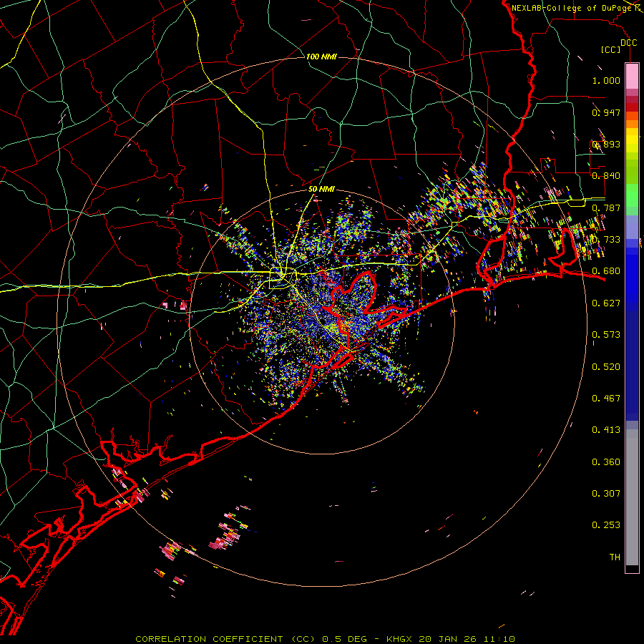Image resolution: width=644 pixels, height=644 pixels.
Task: Pick the light pink segment beside 1.000
Action: pos(632,77)
